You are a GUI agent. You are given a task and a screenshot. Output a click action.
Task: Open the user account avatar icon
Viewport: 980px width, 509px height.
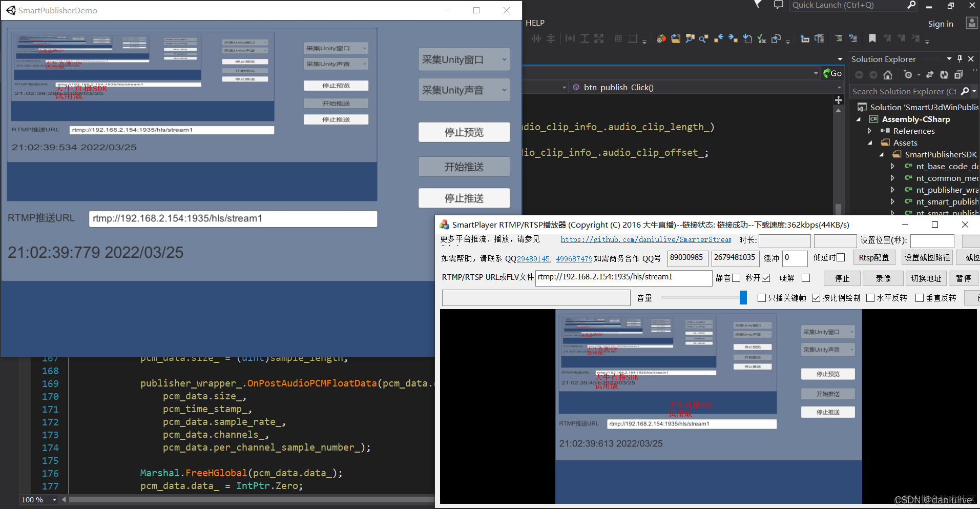pos(971,23)
